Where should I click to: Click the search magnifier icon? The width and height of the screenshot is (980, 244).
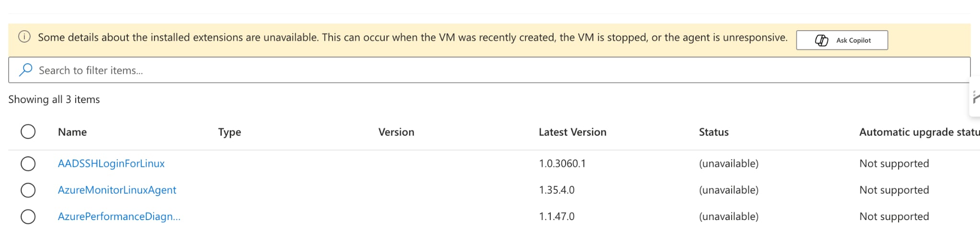click(25, 70)
